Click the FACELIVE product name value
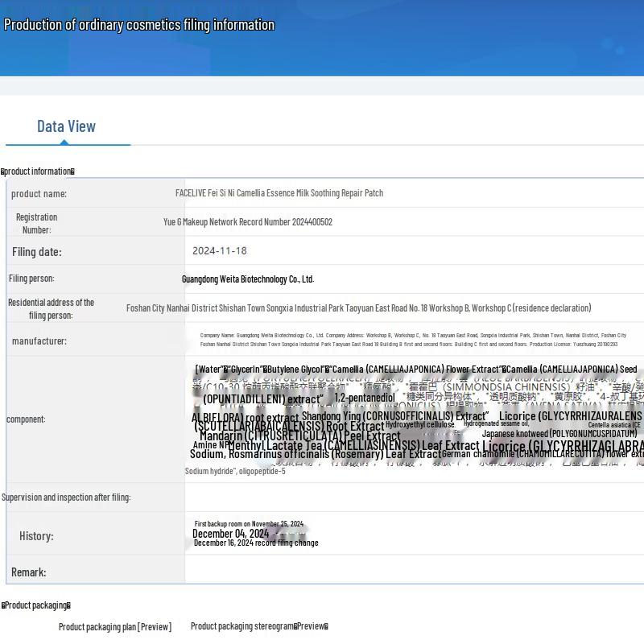This screenshot has height=644, width=644. coord(279,193)
